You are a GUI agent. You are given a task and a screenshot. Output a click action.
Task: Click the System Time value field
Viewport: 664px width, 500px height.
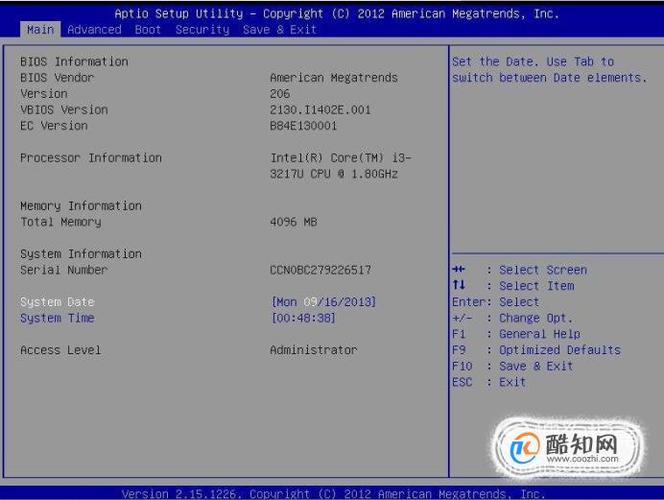point(303,318)
